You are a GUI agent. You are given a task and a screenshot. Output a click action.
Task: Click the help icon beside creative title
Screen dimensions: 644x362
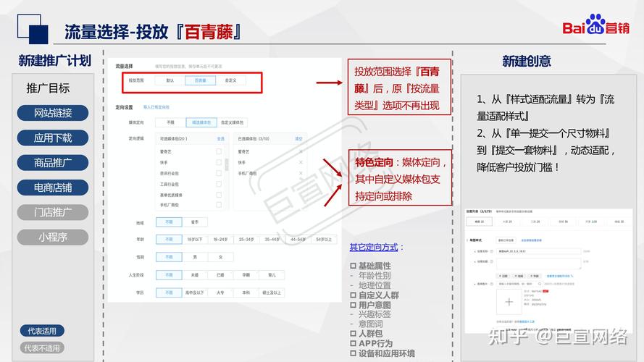click(x=492, y=261)
